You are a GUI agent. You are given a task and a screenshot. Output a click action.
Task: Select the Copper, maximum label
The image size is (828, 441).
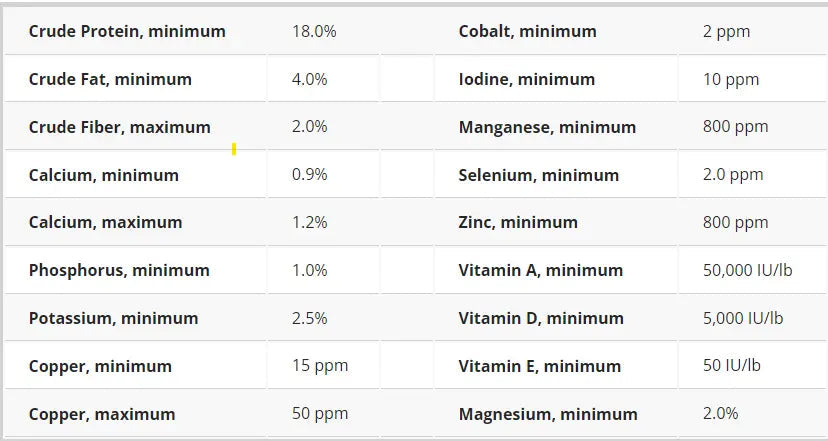coord(102,414)
